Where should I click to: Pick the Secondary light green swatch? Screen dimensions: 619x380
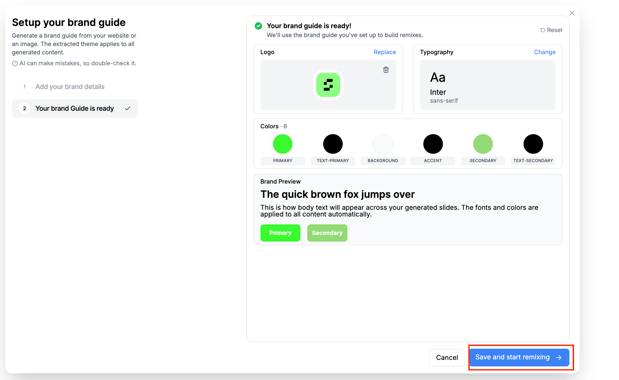point(483,144)
